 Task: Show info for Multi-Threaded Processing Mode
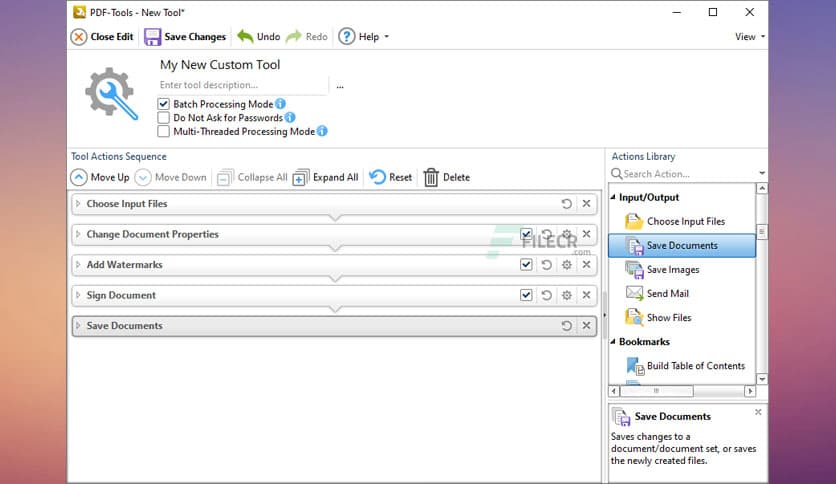tap(322, 131)
